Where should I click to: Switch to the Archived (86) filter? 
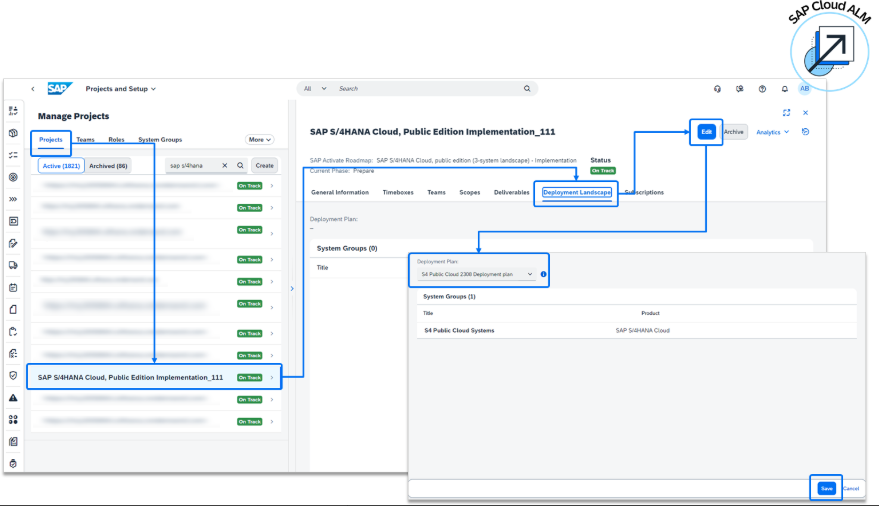(x=108, y=166)
